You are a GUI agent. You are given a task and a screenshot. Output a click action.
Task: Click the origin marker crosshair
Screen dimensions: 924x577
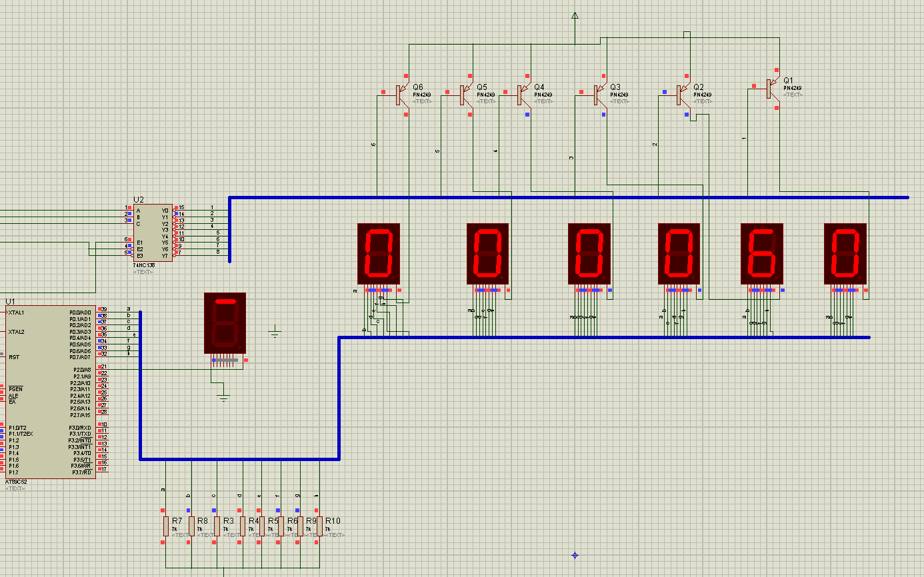point(575,555)
